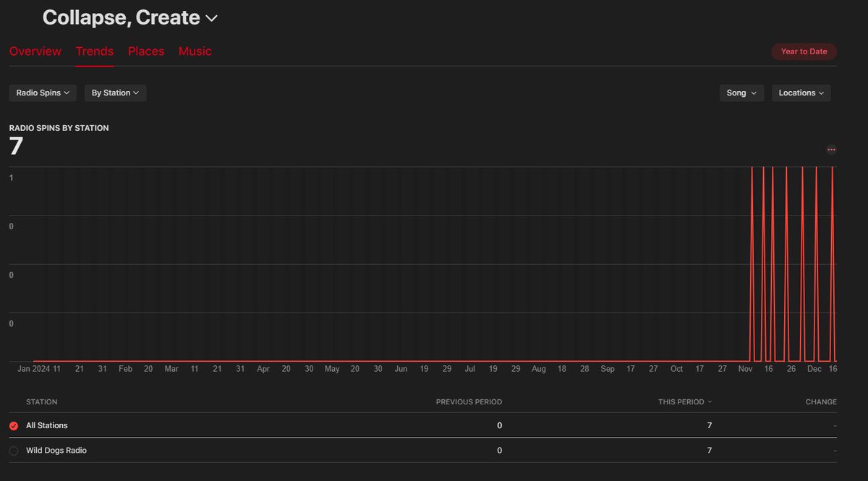Expand the Locations dropdown

801,93
